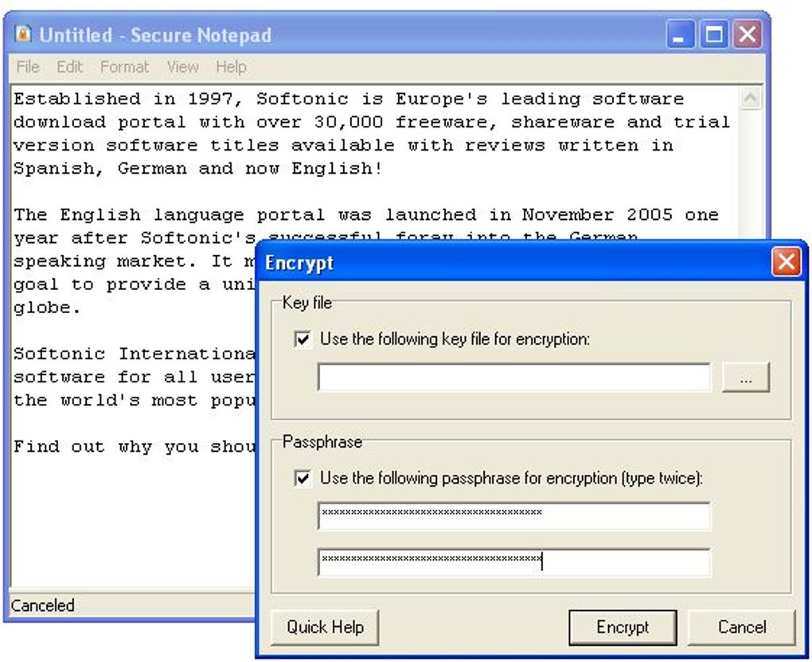Toggle the passphrase for encryption checkbox
812x662 pixels.
303,478
